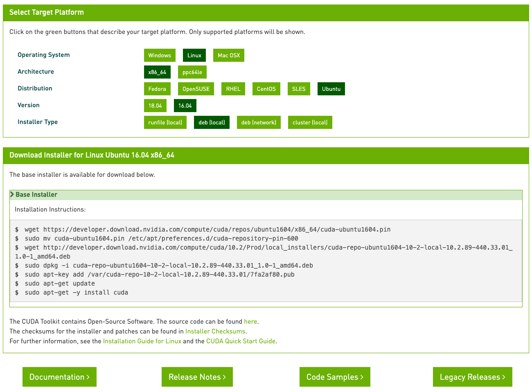Image resolution: width=532 pixels, height=392 pixels.
Task: Select cluster (local) installer type
Action: coord(310,122)
